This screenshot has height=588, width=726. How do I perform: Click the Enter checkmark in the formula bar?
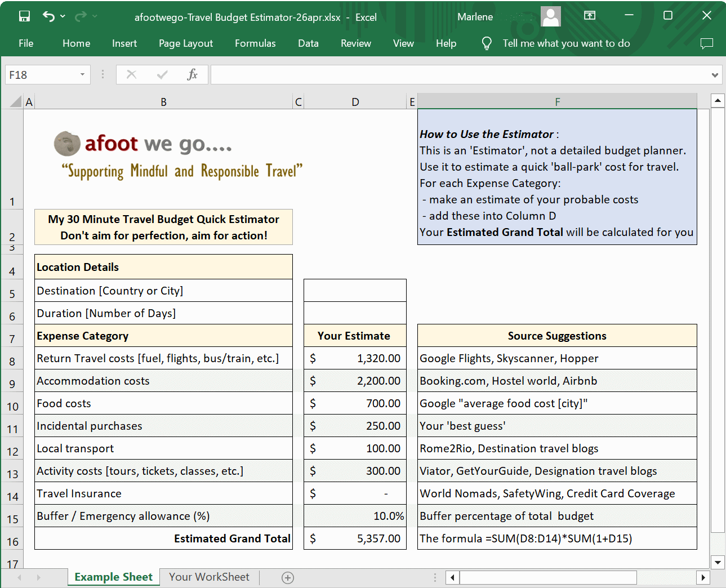tap(162, 74)
